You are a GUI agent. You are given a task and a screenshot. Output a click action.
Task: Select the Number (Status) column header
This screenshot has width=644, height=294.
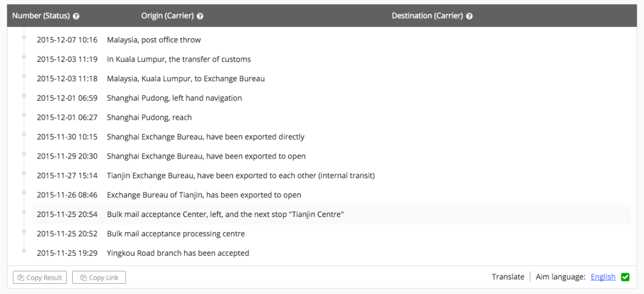[x=41, y=16]
